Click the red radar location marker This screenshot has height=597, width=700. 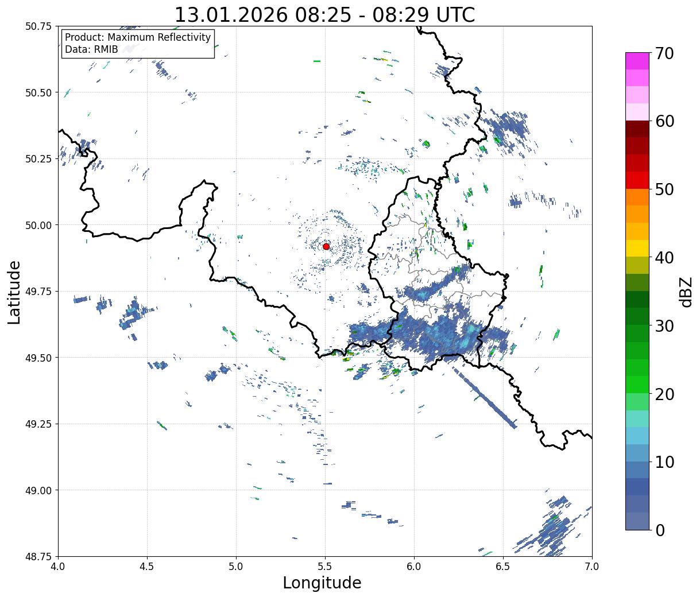tap(326, 246)
